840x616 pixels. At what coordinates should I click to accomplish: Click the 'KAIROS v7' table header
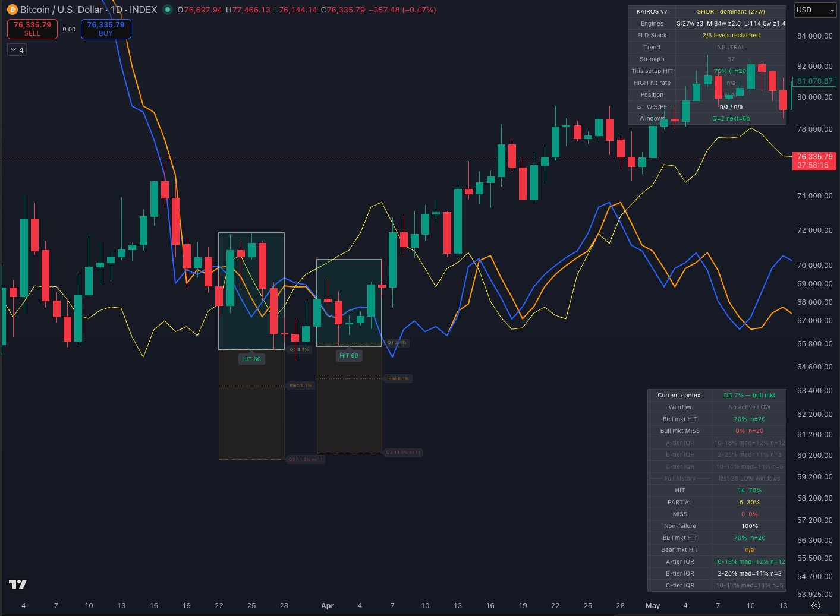point(652,11)
